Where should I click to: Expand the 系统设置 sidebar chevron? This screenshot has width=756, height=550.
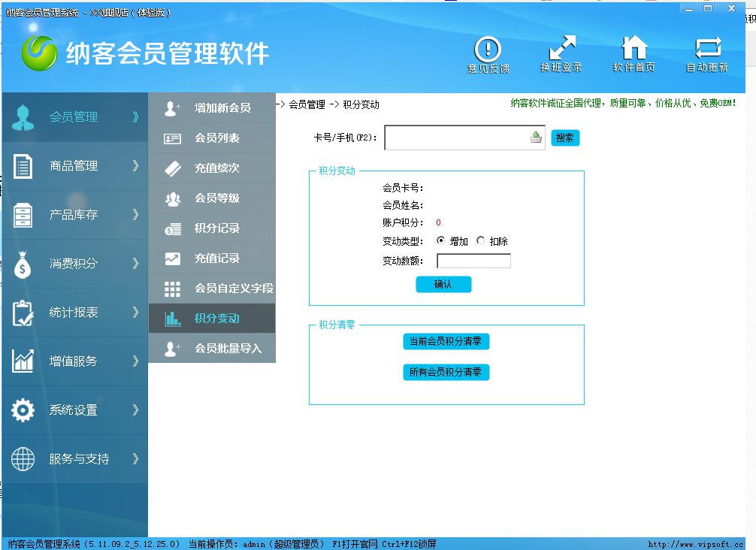[x=136, y=410]
